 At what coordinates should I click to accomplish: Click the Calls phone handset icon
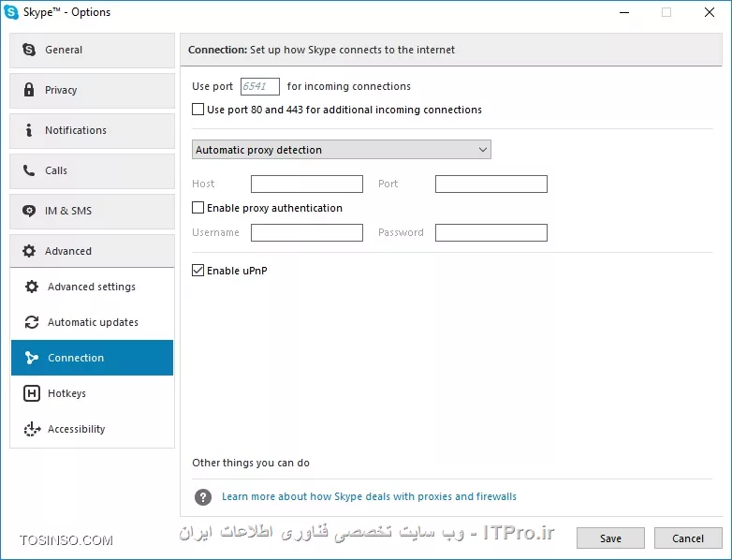tap(29, 170)
